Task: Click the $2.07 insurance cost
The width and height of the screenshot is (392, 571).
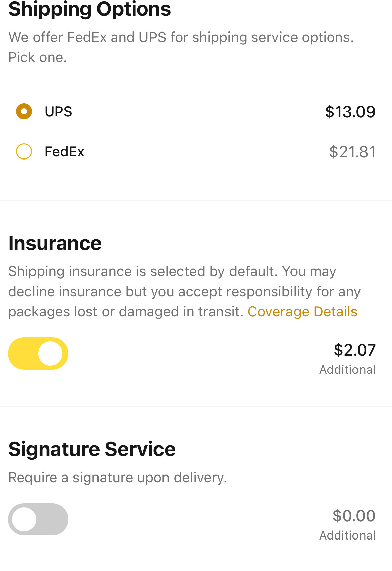Action: (x=354, y=350)
